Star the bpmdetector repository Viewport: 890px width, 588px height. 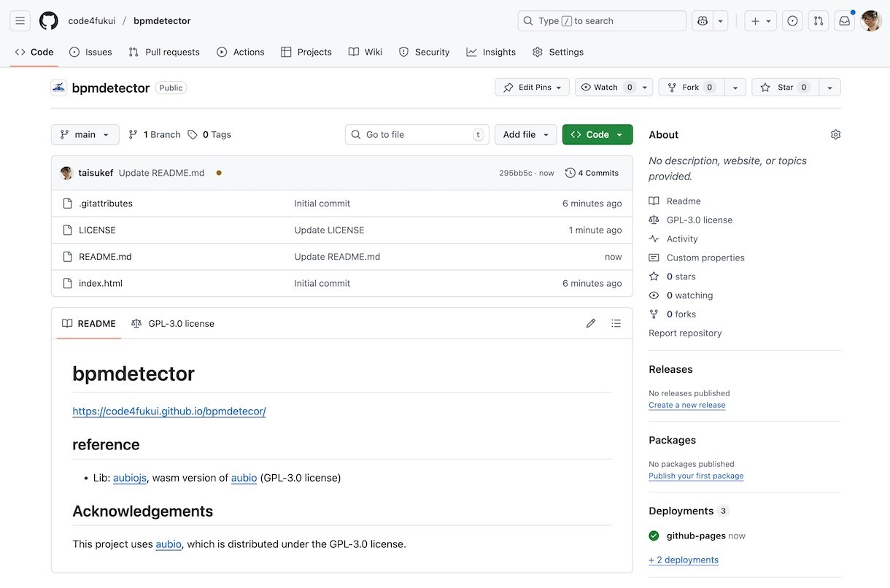pos(785,88)
